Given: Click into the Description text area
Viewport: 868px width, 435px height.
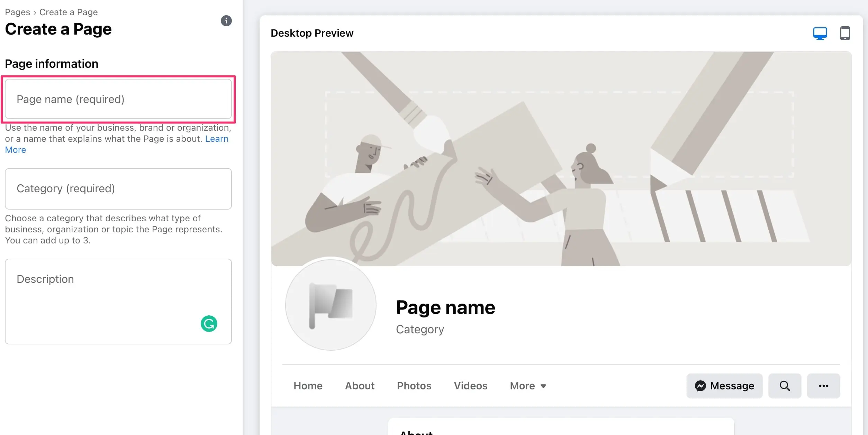Looking at the screenshot, I should [x=104, y=301].
